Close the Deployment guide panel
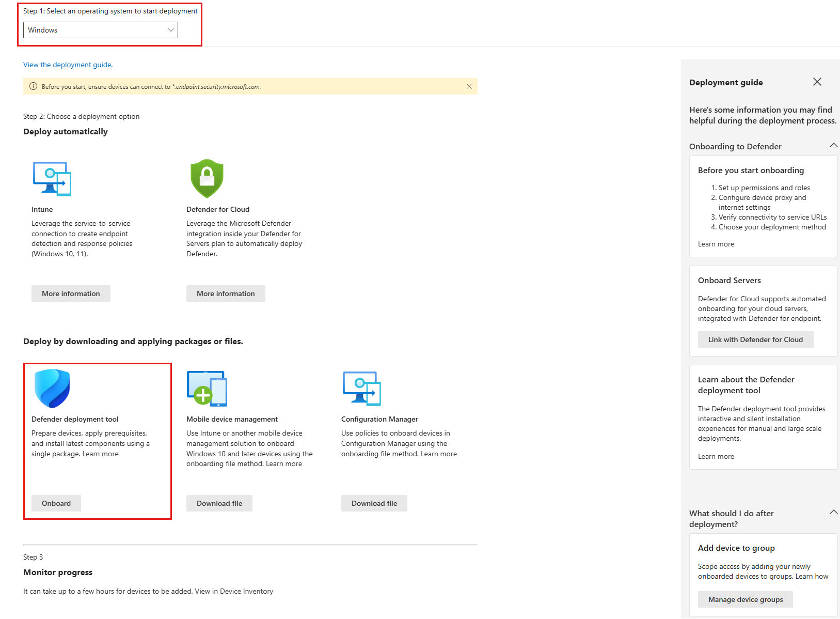Viewport: 840px width, 619px height. point(817,82)
